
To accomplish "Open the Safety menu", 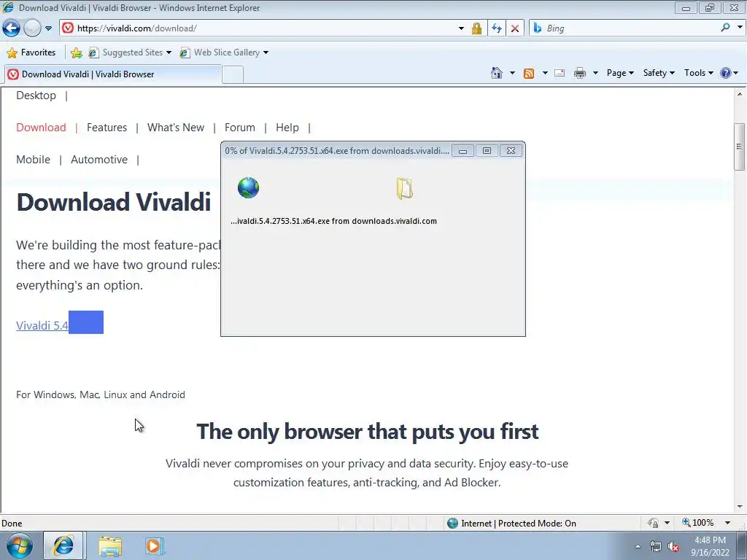I will pos(659,73).
